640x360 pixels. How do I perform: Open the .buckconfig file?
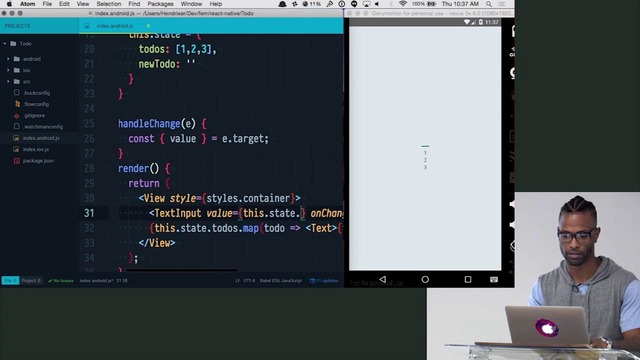36,93
